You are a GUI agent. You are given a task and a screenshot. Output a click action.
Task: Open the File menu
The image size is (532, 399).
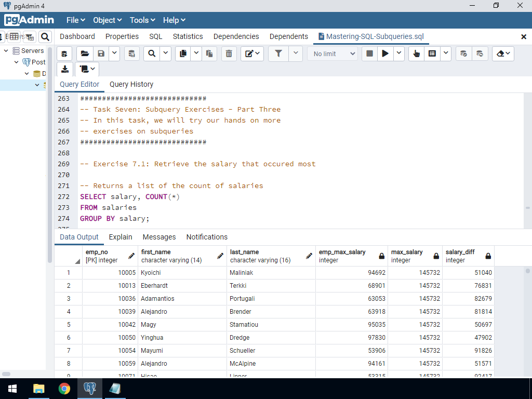click(x=75, y=20)
